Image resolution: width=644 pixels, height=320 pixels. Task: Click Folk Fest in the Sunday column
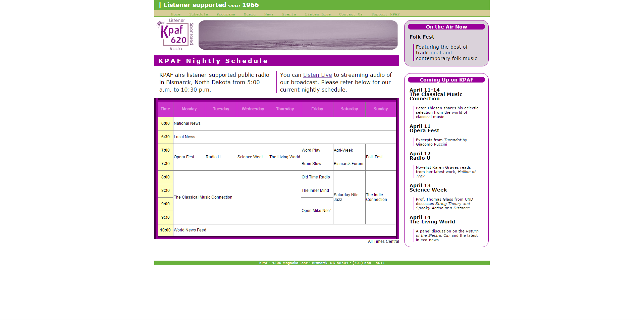tap(381, 157)
